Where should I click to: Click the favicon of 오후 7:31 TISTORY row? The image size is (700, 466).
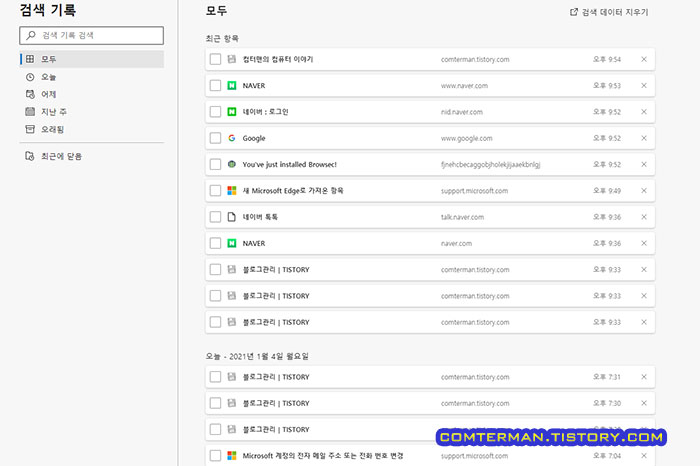pyautogui.click(x=231, y=377)
